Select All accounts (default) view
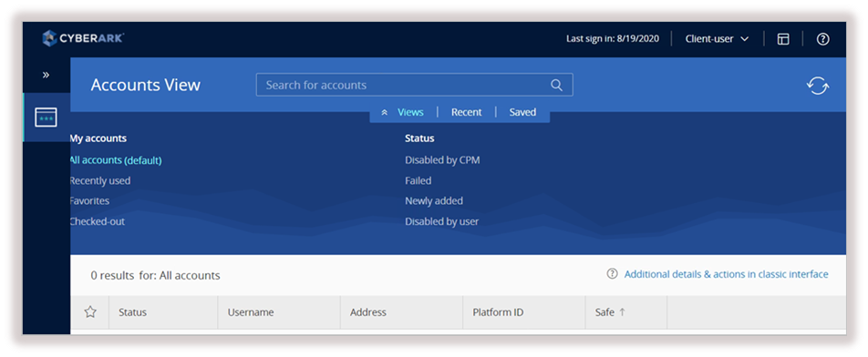Screen dimensions: 868x357 click(116, 160)
